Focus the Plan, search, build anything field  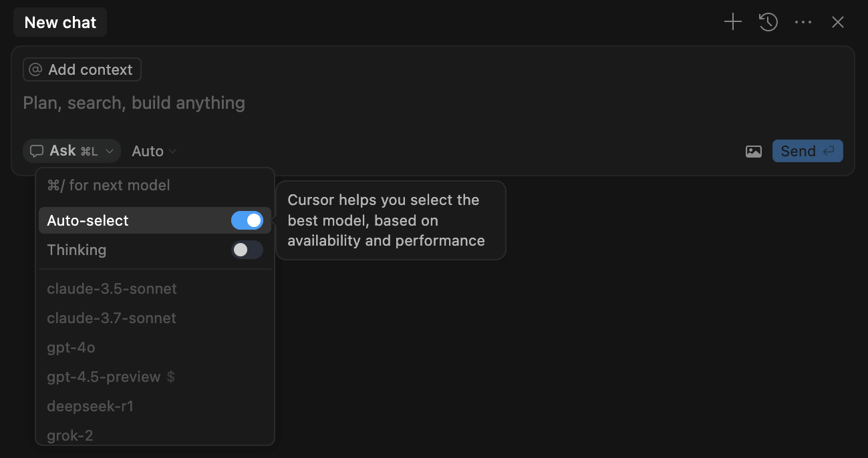tap(433, 103)
